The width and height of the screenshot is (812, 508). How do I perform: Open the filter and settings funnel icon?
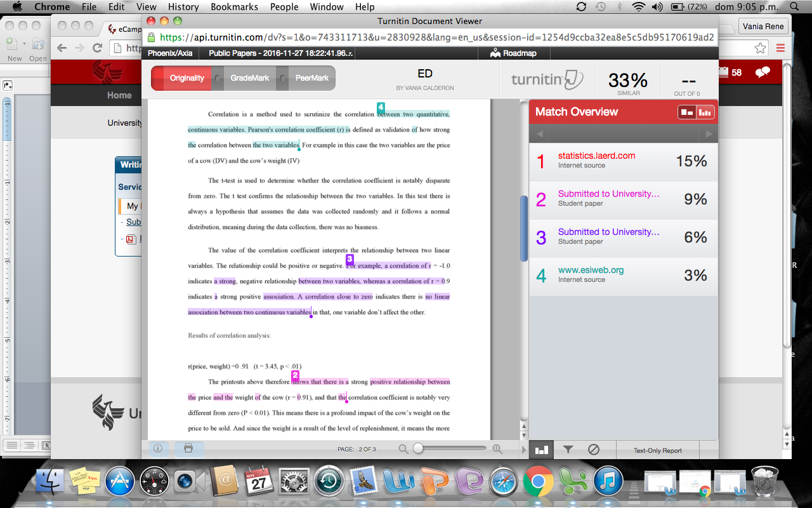click(568, 450)
